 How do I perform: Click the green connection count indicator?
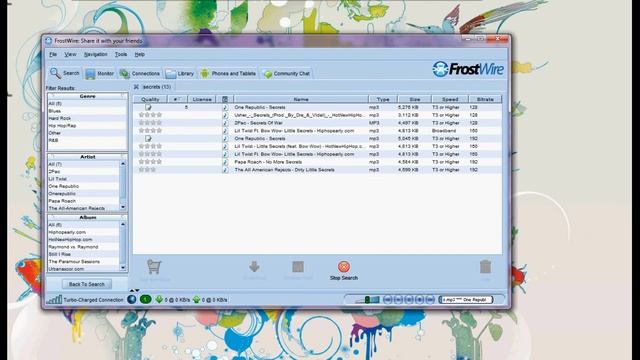pyautogui.click(x=145, y=300)
